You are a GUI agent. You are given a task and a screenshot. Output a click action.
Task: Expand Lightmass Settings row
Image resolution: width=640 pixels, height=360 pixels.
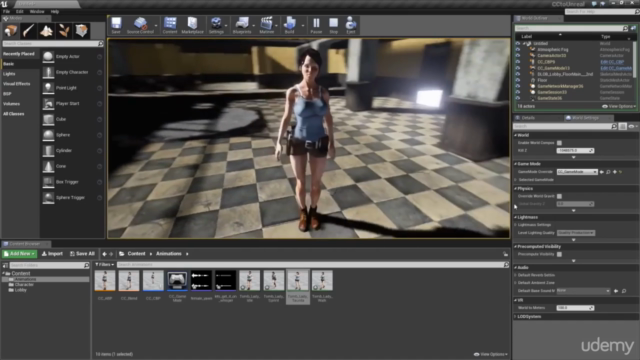pyautogui.click(x=516, y=225)
